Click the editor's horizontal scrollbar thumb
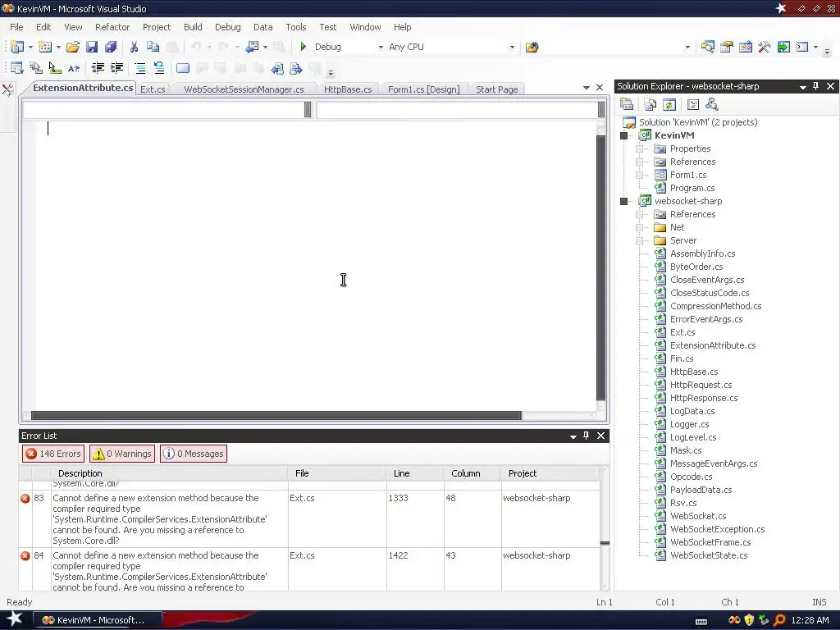 tap(276, 416)
